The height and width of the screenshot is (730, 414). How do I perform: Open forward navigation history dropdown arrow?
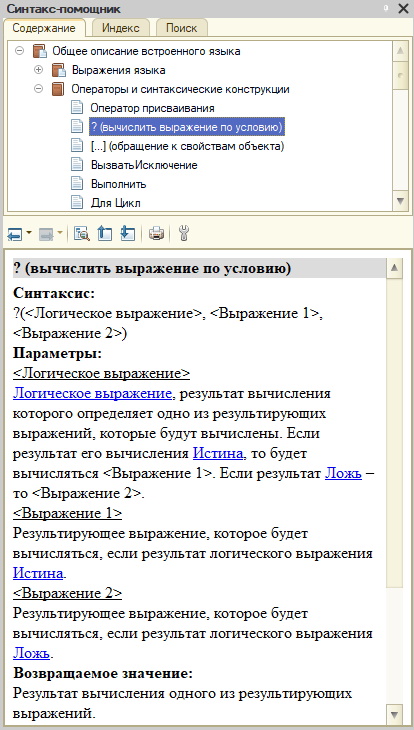(61, 233)
